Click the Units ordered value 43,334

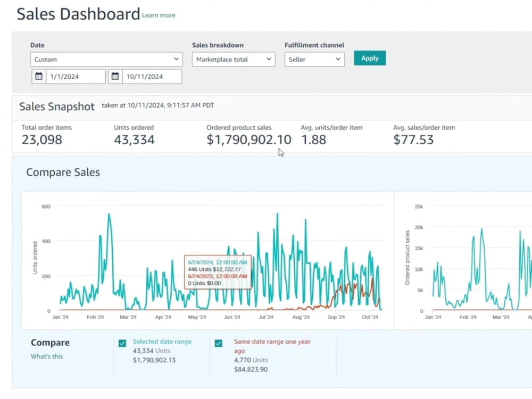(134, 140)
